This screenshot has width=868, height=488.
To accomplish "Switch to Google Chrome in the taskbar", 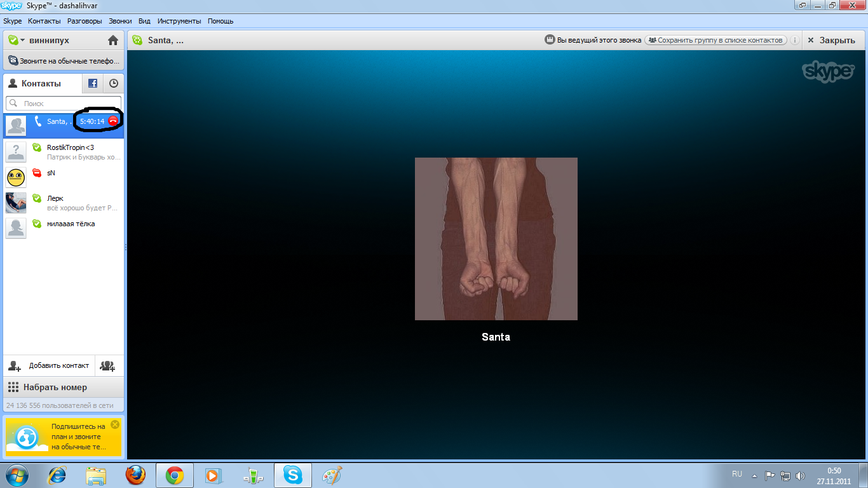I will coord(175,475).
